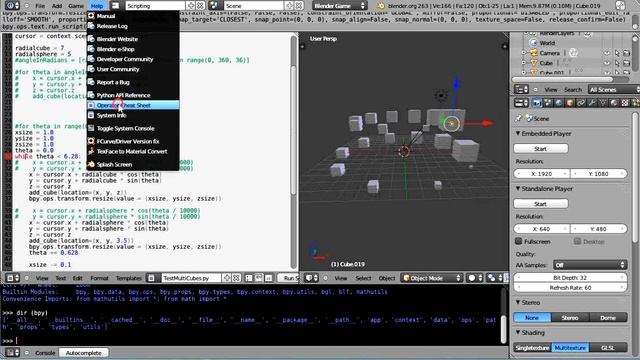Open Object menu in 3D view header
Viewport: 640px width, 360px height.
point(387,278)
